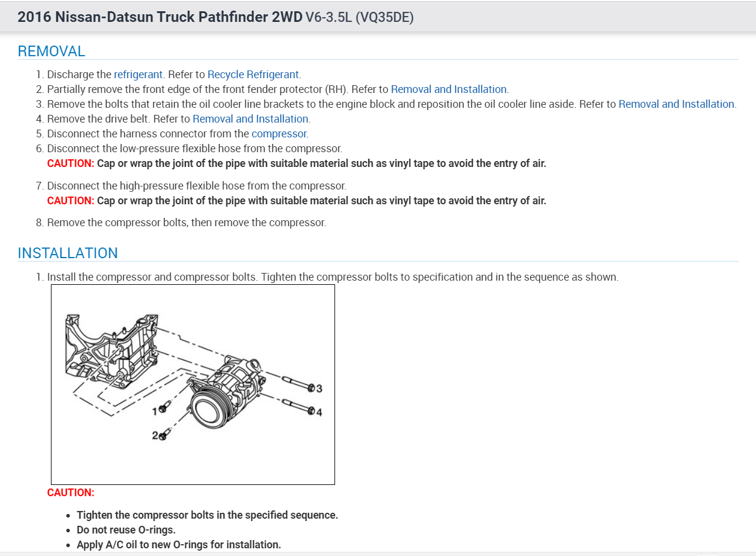756x556 pixels.
Task: Click 'Do not reuse O-rings' bullet
Action: tap(126, 530)
